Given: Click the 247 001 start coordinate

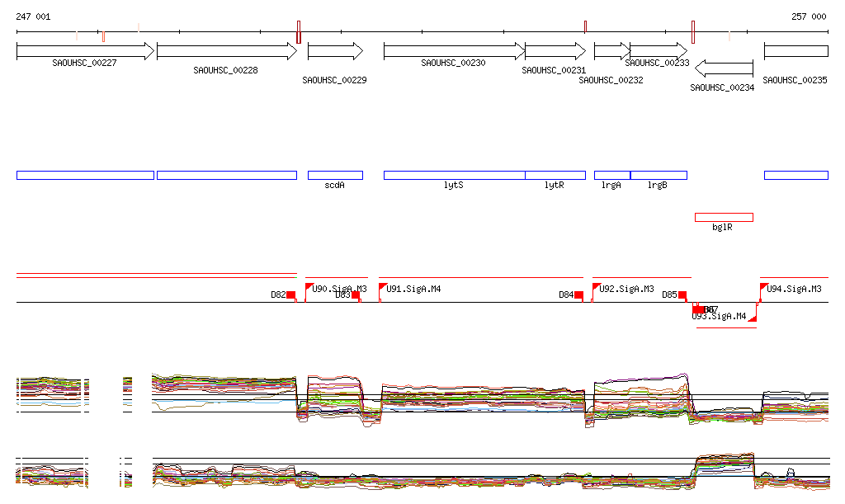Looking at the screenshot, I should point(33,16).
